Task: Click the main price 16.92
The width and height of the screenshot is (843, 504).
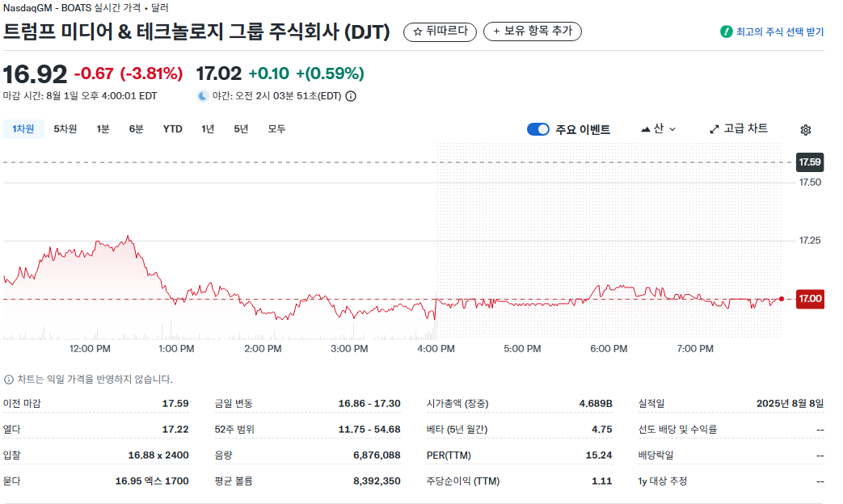Action: coord(35,74)
